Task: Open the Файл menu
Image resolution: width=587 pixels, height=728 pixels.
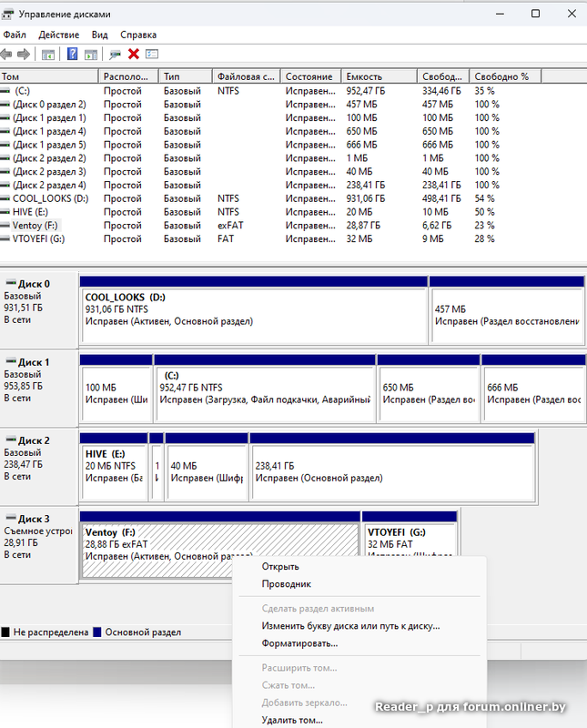Action: click(x=15, y=35)
